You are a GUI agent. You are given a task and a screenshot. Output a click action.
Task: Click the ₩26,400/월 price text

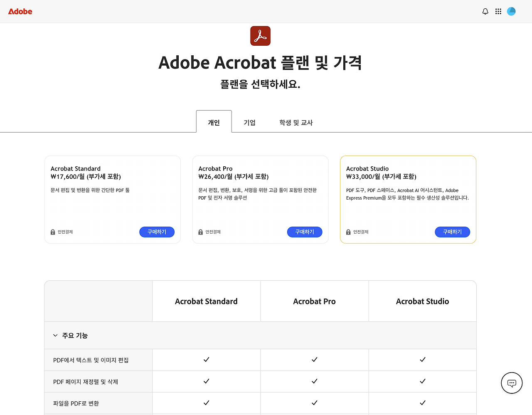234,177
